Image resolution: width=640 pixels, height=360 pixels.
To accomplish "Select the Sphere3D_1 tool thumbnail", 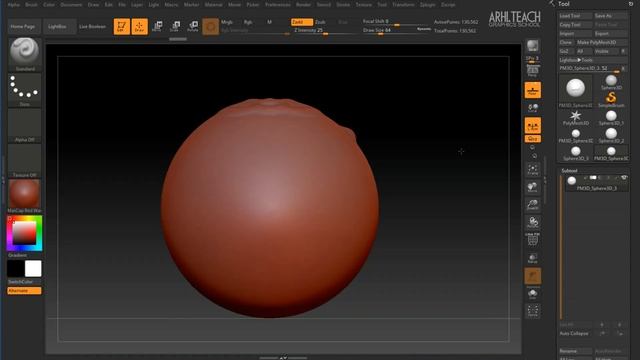I will pos(611,118).
